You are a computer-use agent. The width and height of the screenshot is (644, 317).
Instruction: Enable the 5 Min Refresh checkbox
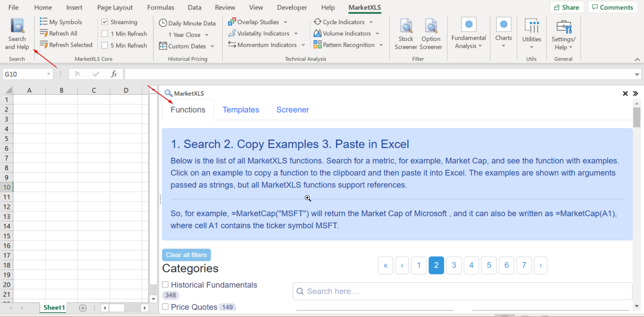pyautogui.click(x=105, y=46)
